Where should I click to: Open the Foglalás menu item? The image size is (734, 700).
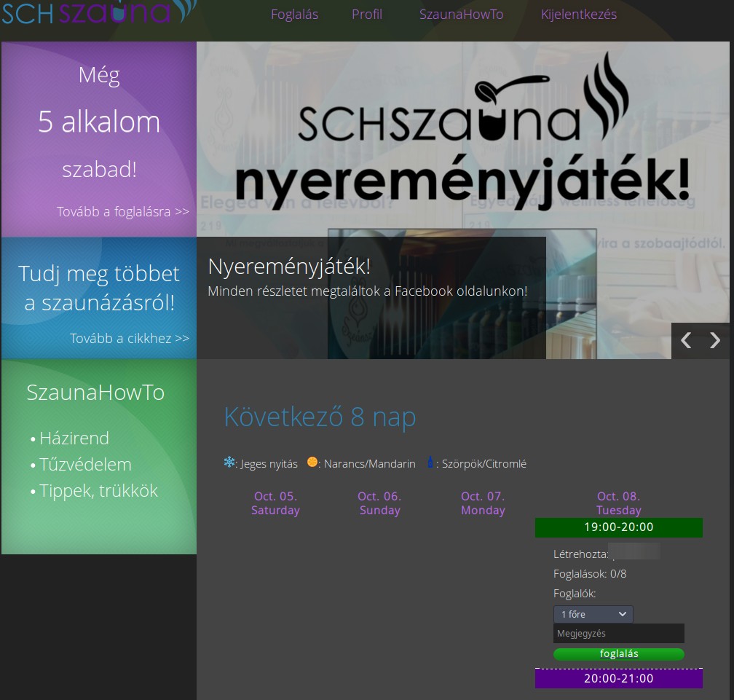[294, 15]
